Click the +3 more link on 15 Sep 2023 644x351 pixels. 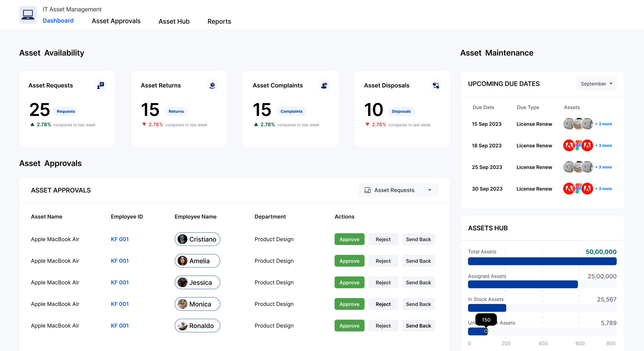click(603, 124)
